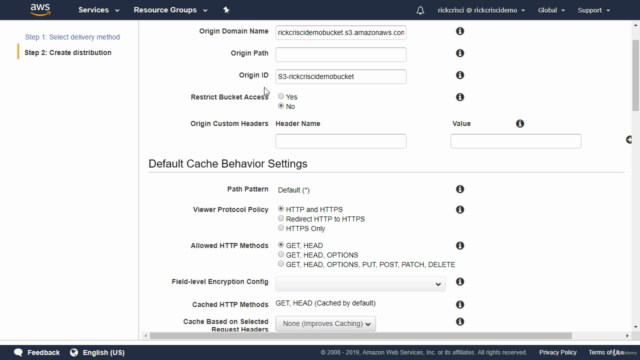Click the Origin Path field
640x360 pixels.
341,55
